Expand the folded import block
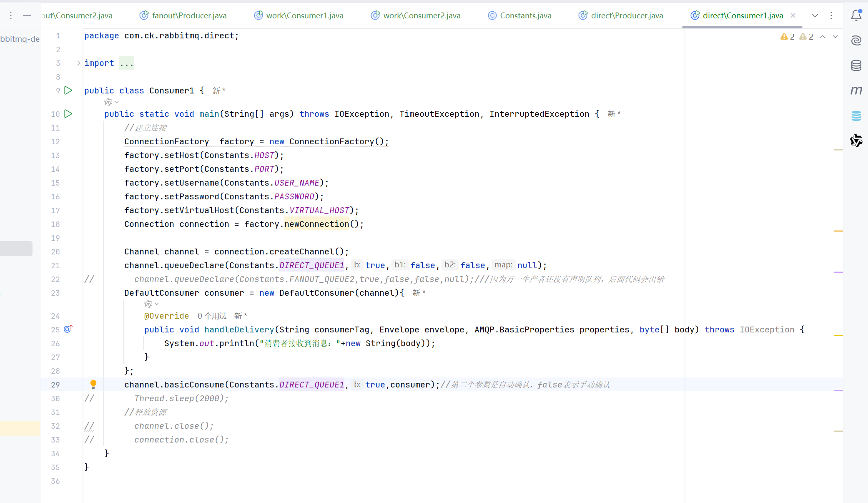The image size is (868, 503). point(78,63)
